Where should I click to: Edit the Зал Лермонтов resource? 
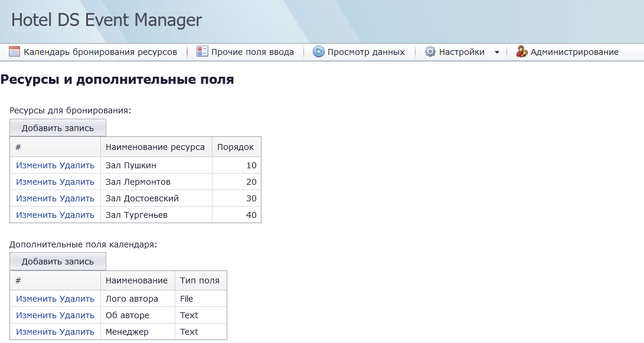pos(36,182)
